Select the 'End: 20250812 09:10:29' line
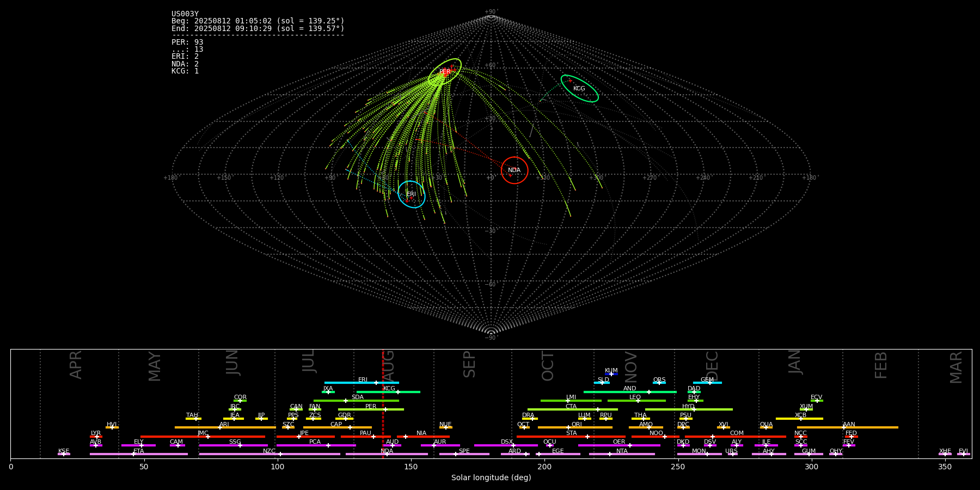 point(258,28)
